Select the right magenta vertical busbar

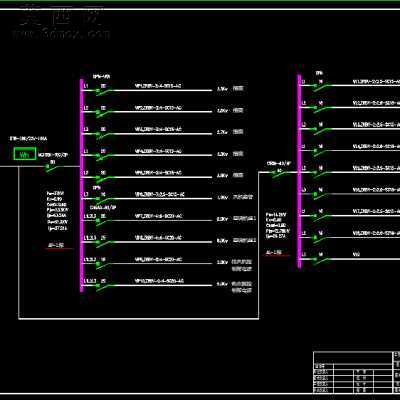pos(299,171)
